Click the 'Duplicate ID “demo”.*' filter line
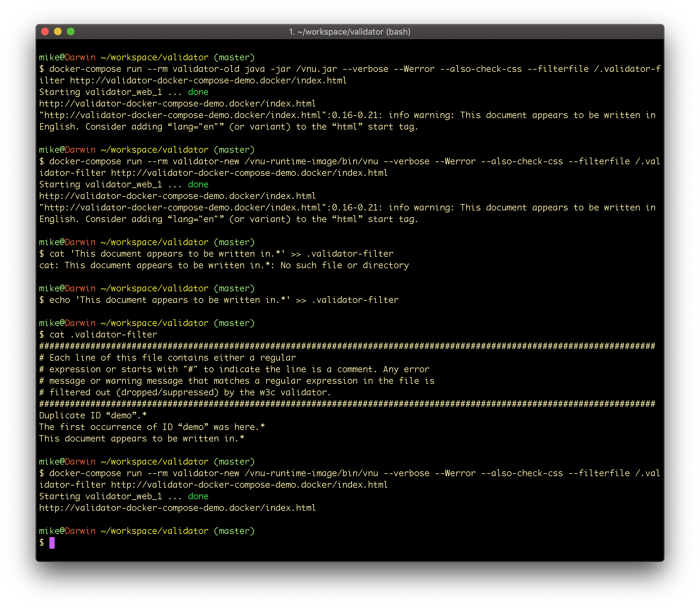The width and height of the screenshot is (700, 609). point(93,416)
